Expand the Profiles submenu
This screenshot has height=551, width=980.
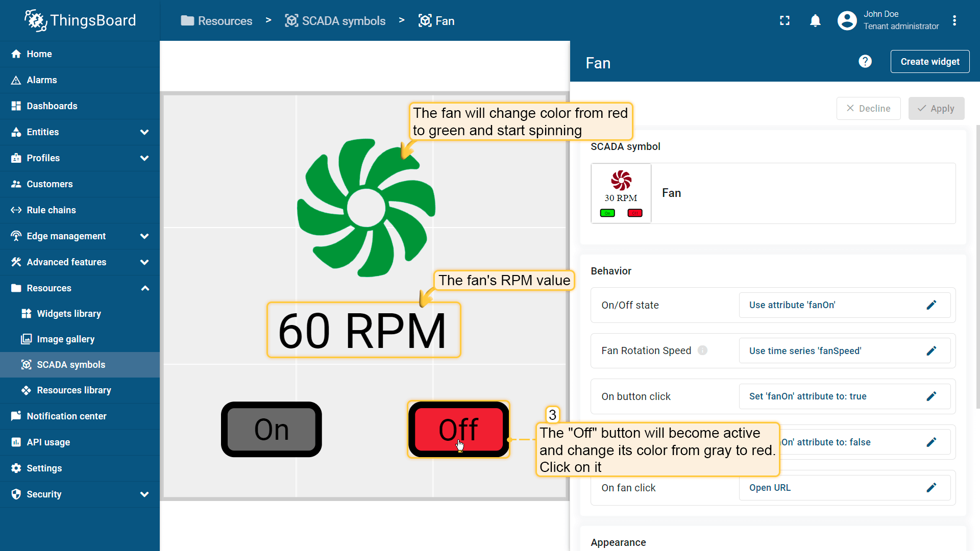coord(144,158)
